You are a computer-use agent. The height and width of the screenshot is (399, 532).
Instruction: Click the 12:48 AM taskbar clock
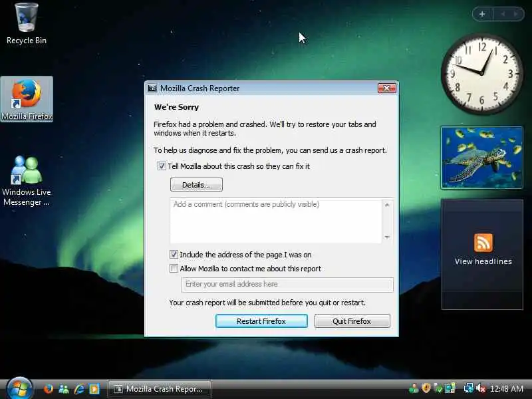(507, 389)
